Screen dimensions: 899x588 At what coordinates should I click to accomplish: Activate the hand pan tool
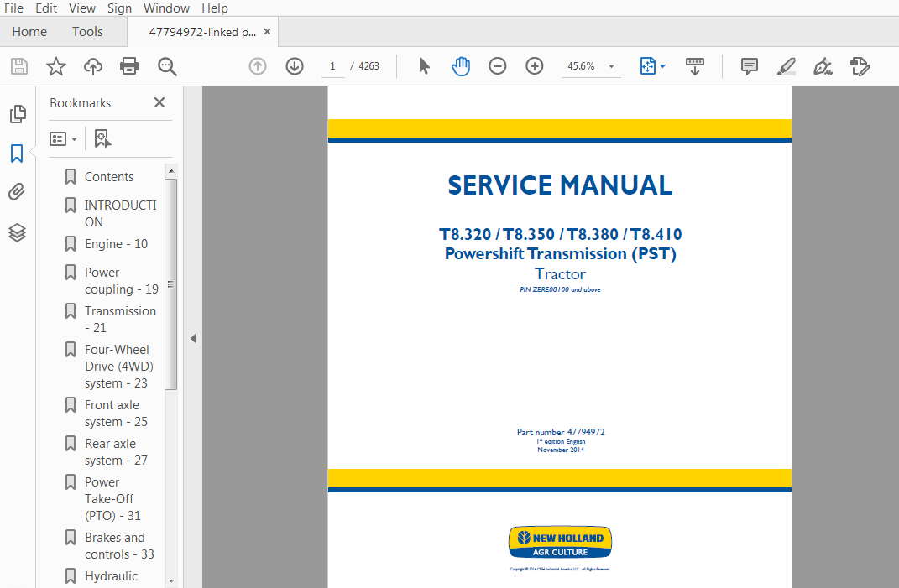point(460,66)
